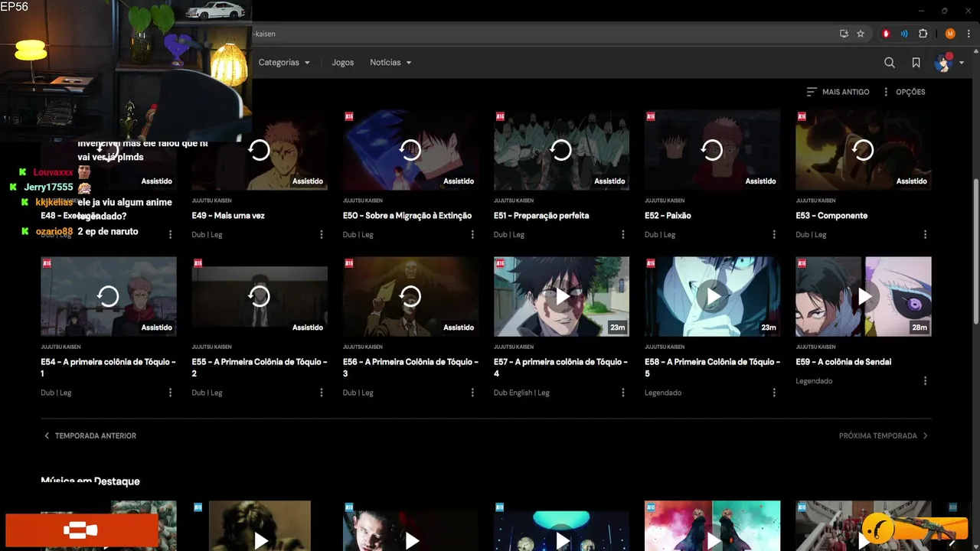The image size is (980, 551).
Task: Open the three-dot menu for E58
Action: click(774, 393)
